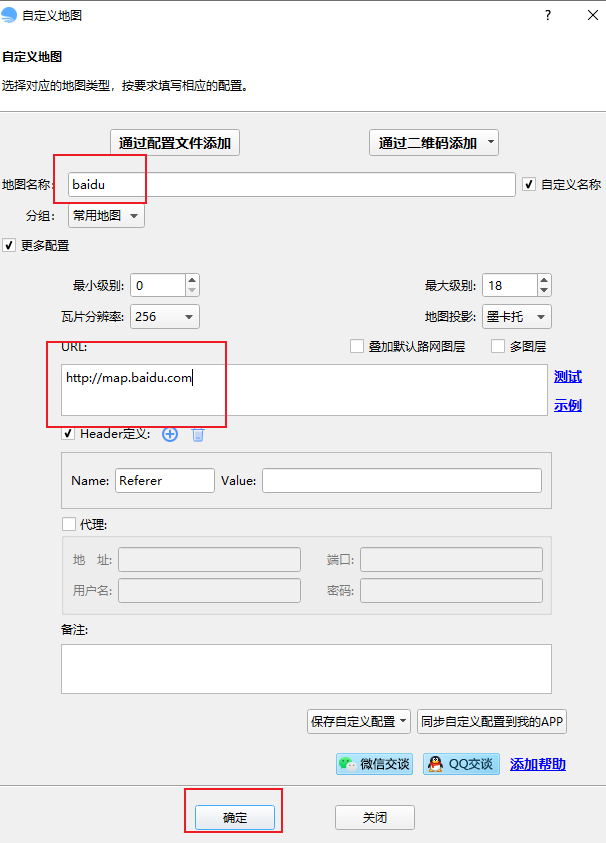This screenshot has width=606, height=843.
Task: Increase 最小级别 with up arrow
Action: click(x=193, y=280)
